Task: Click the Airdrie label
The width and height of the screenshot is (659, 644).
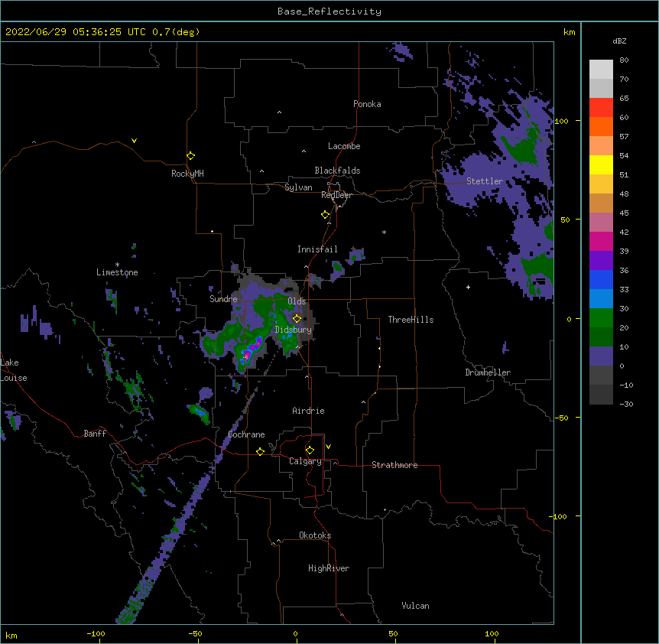Action: click(308, 411)
